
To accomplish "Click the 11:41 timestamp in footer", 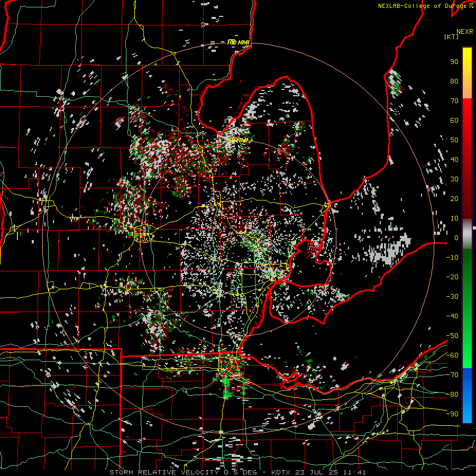I will tap(354, 472).
